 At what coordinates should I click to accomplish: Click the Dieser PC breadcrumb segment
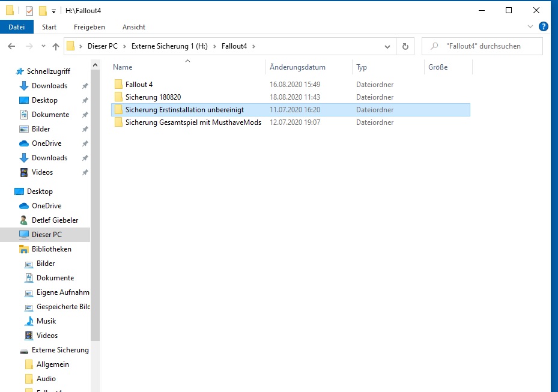[102, 46]
